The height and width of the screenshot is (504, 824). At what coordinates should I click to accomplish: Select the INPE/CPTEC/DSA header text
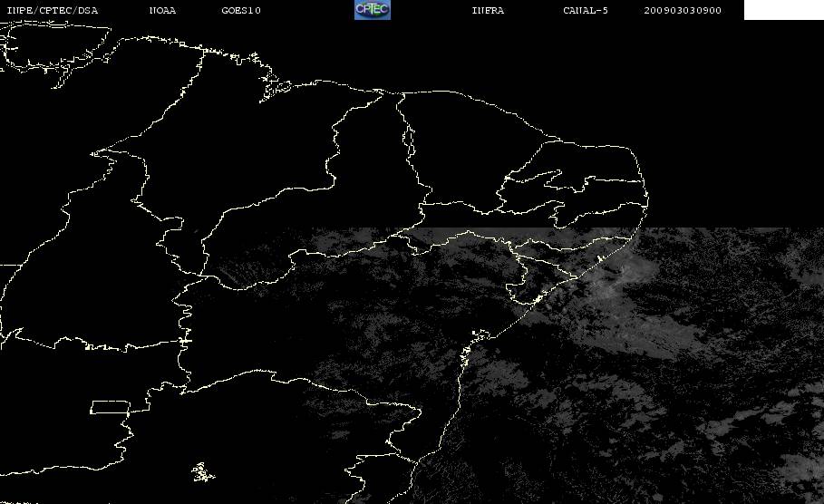(x=53, y=11)
